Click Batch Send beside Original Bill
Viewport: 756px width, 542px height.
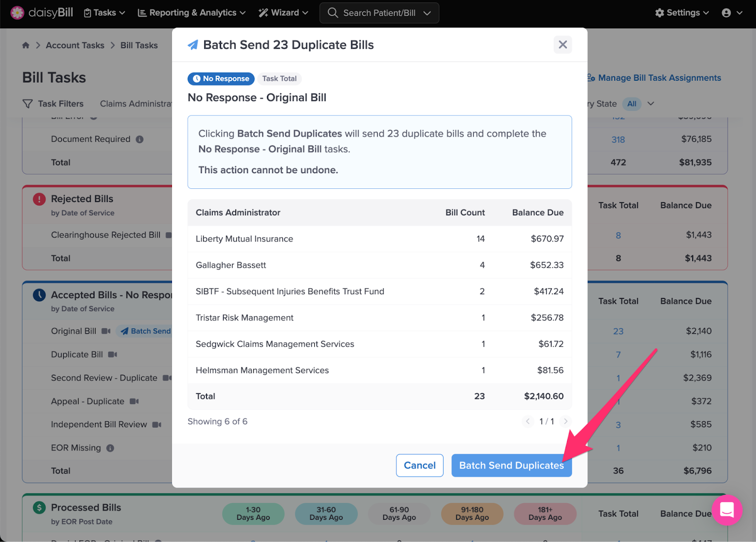[146, 331]
